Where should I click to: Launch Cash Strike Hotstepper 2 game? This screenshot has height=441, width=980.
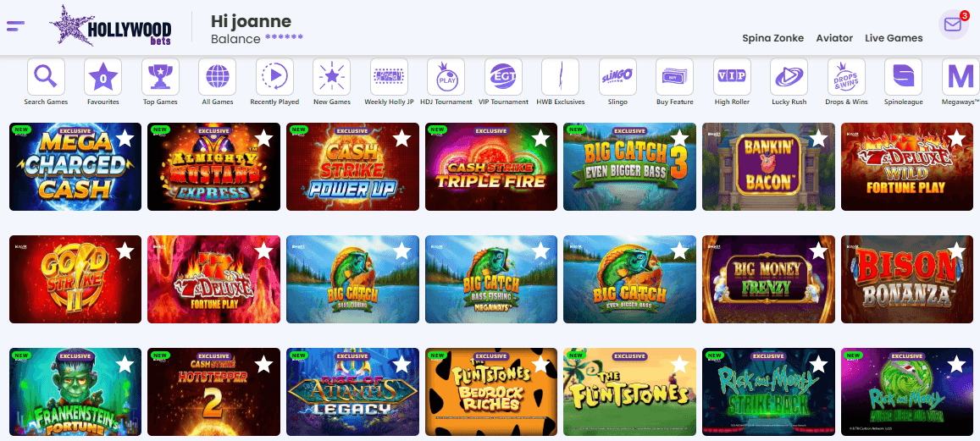pos(213,392)
